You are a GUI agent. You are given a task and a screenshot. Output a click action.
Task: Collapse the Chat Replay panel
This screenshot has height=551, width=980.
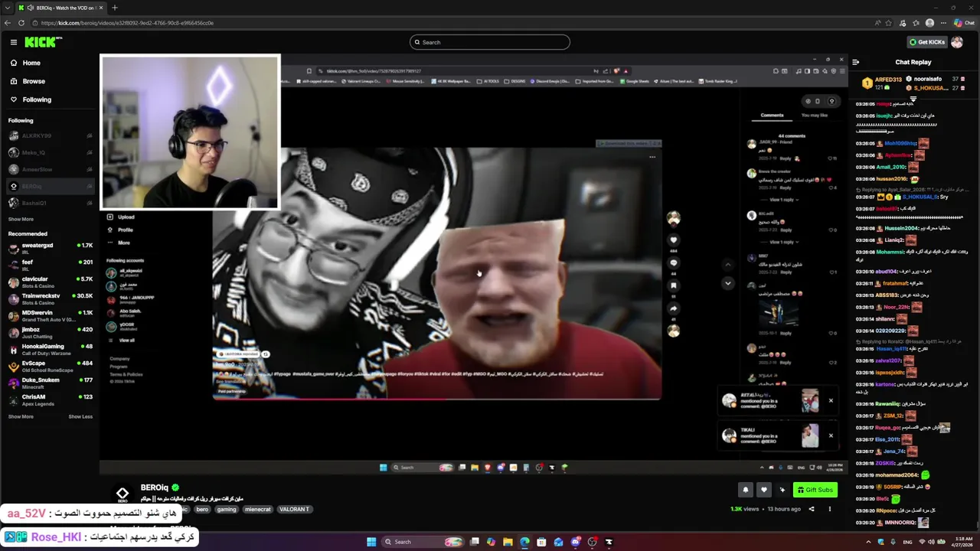click(855, 62)
